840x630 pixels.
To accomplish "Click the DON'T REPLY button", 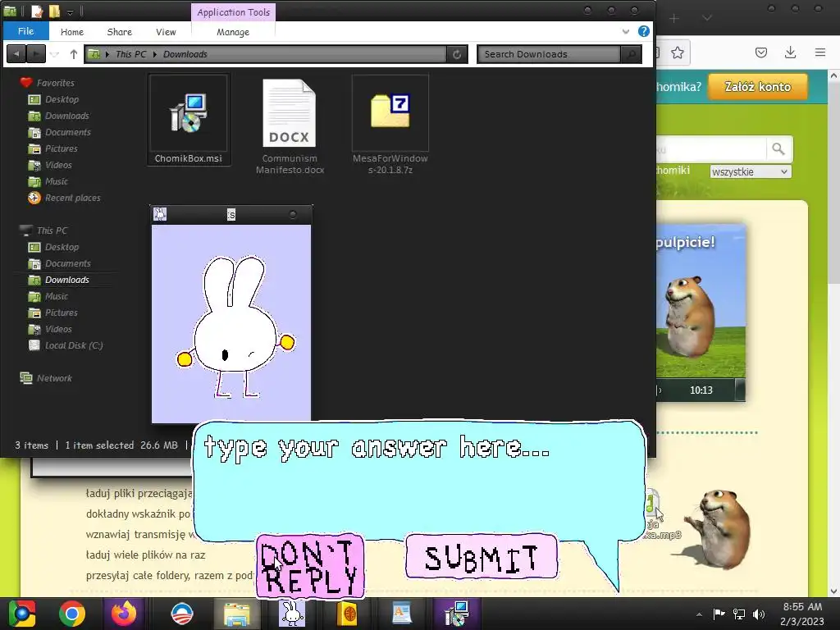I will 310,566.
